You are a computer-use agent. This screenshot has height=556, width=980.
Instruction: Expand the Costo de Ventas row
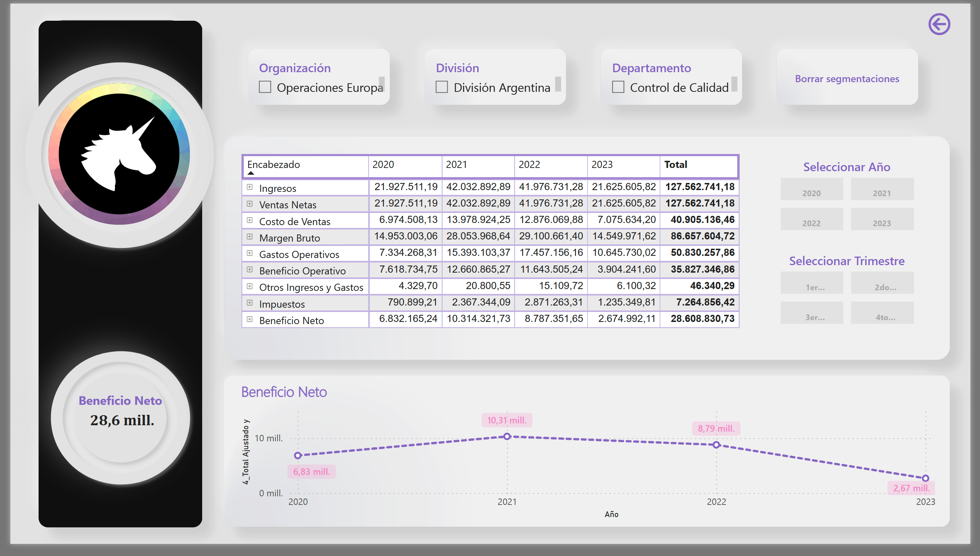click(x=250, y=220)
